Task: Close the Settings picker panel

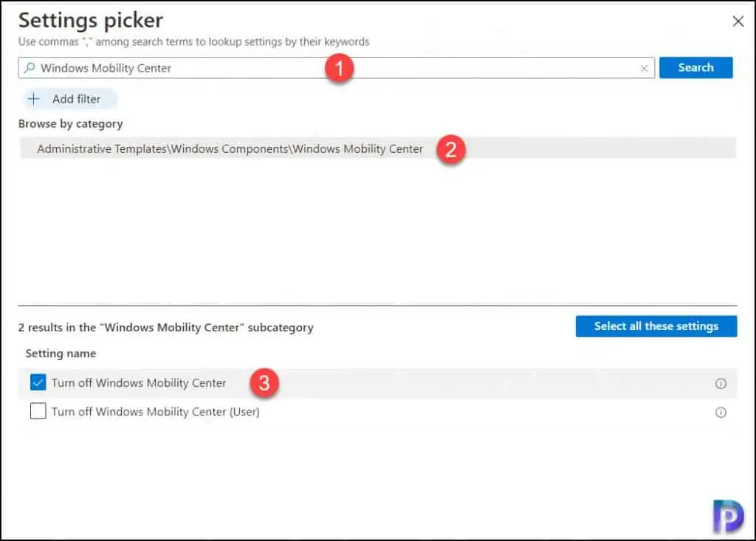Action: click(x=738, y=21)
